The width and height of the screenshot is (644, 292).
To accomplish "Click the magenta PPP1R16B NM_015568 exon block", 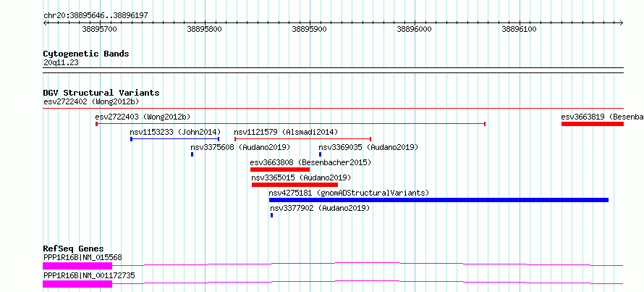I will 77,266.
